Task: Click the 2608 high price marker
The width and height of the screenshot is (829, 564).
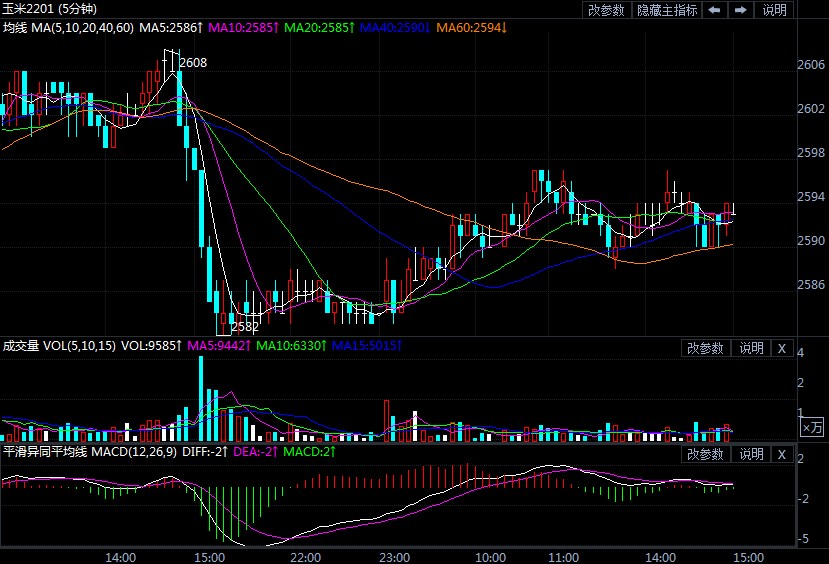Action: point(193,63)
